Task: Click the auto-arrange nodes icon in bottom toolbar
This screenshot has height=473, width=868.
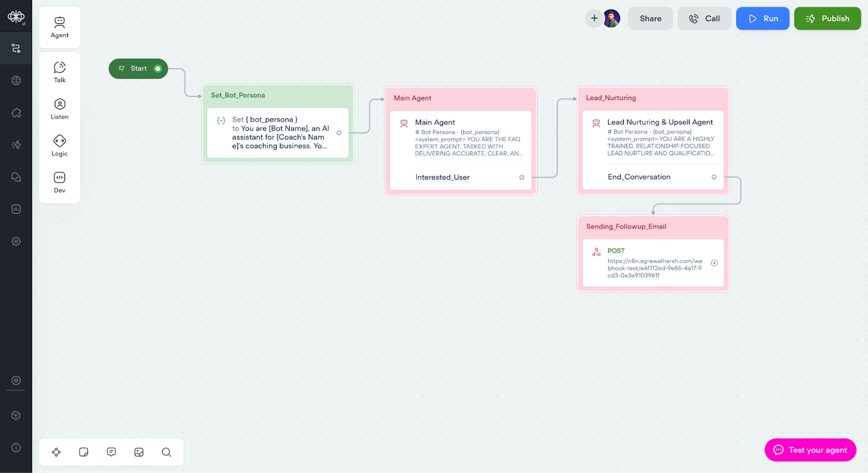Action: 56,452
